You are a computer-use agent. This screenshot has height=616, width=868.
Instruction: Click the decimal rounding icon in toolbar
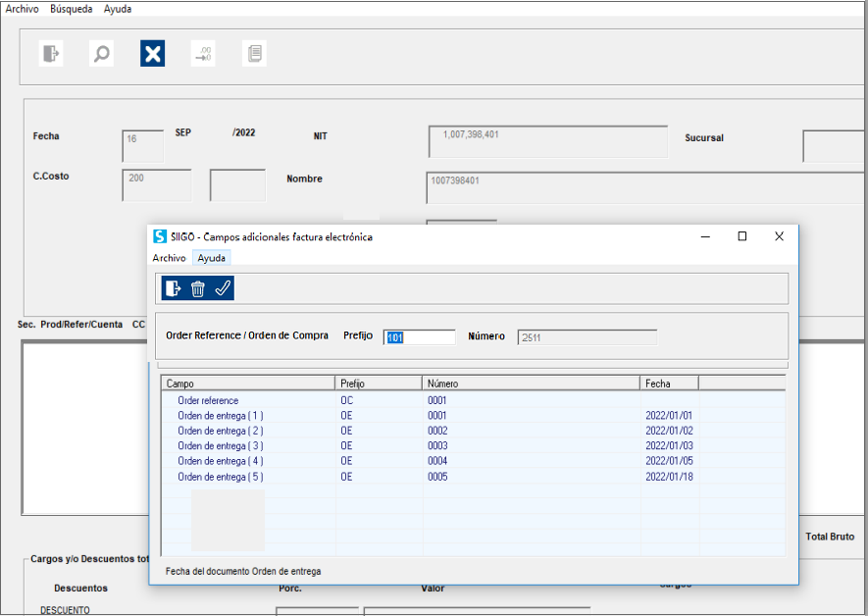tap(203, 54)
